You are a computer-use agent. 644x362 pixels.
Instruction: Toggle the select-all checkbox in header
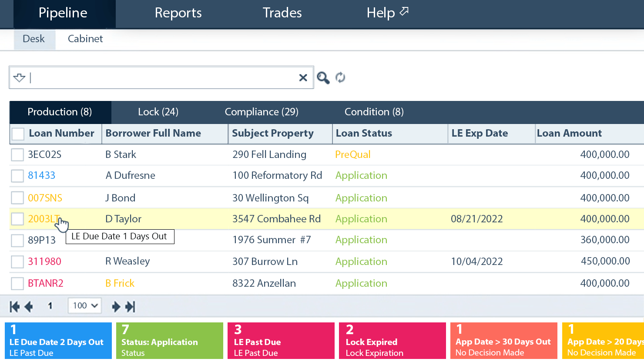click(18, 134)
